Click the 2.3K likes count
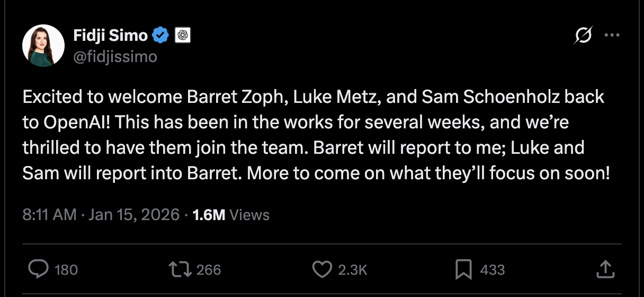 coord(352,270)
